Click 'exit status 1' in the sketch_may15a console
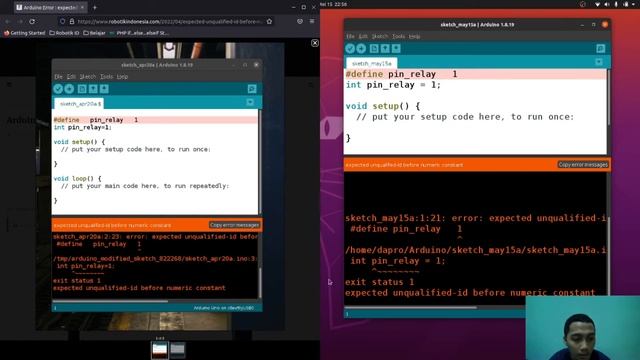This screenshot has width=640, height=360. coord(380,282)
